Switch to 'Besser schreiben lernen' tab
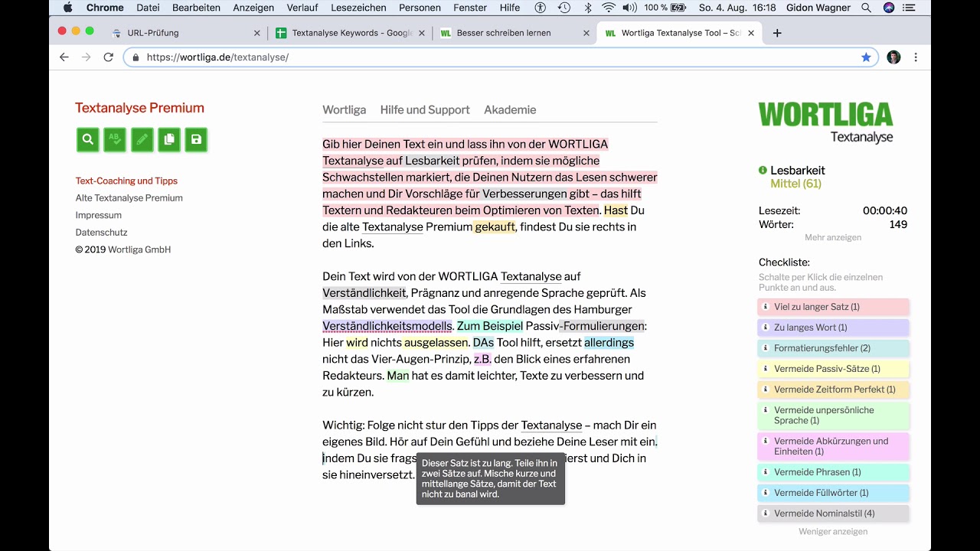The width and height of the screenshot is (980, 551). click(x=514, y=33)
